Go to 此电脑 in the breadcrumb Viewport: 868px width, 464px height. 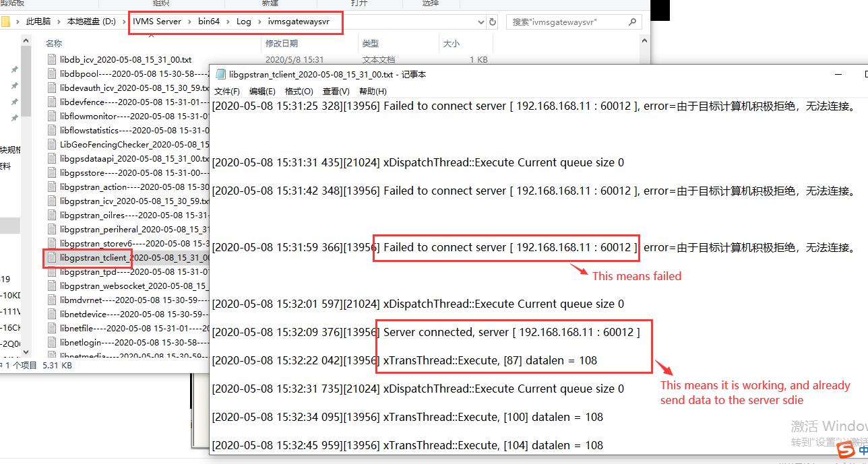38,22
